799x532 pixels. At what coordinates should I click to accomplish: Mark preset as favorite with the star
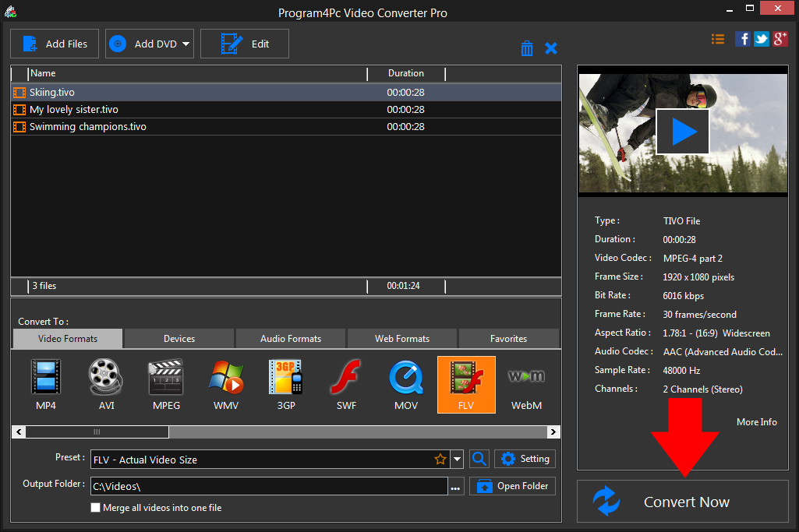[x=440, y=460]
